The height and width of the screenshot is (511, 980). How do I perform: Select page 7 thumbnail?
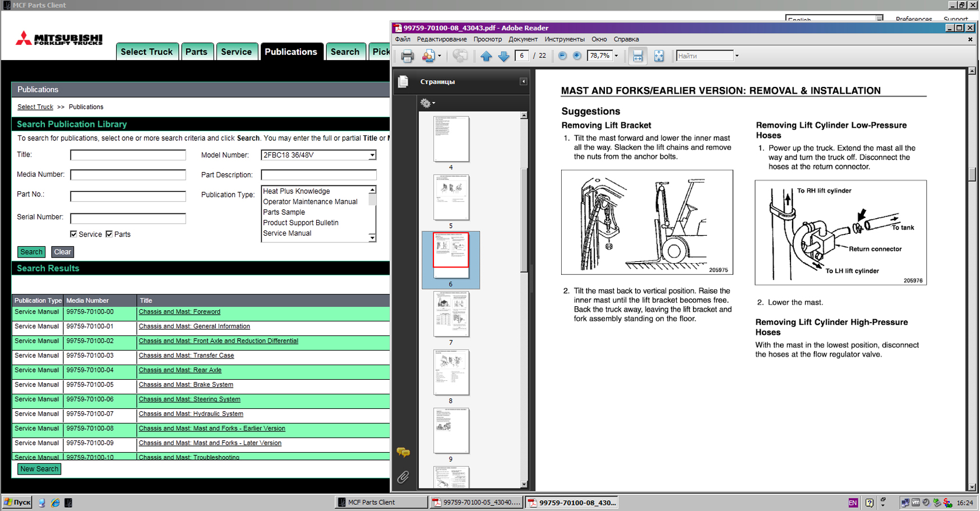pyautogui.click(x=451, y=314)
